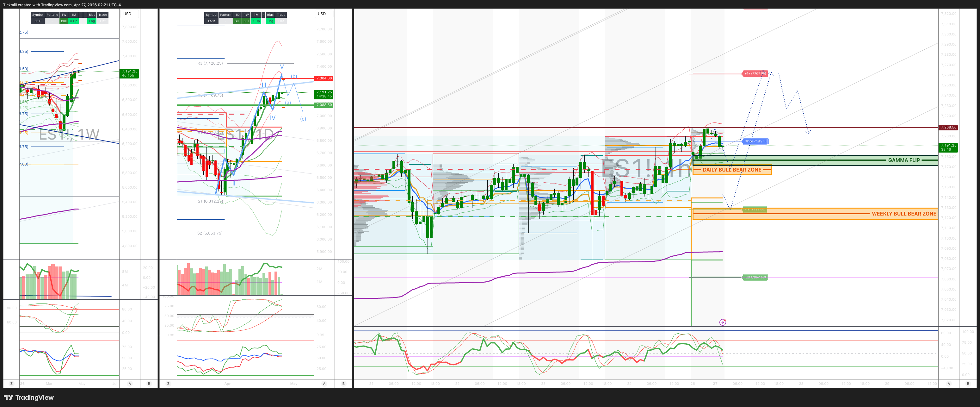Click the green Lng bias cell on daily chart
Screen dimensions: 980x407
(270, 21)
